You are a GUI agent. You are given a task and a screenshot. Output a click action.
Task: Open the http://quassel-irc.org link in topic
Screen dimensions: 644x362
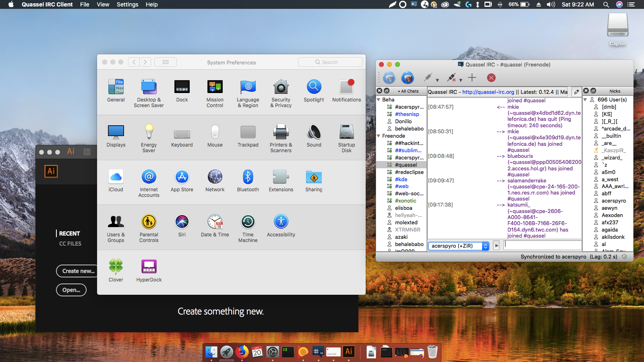488,92
